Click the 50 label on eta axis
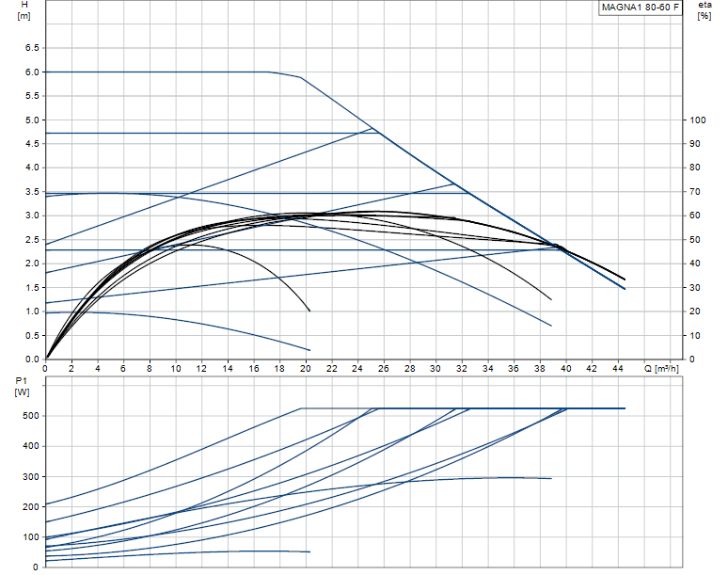This screenshot has width=728, height=575. (694, 240)
